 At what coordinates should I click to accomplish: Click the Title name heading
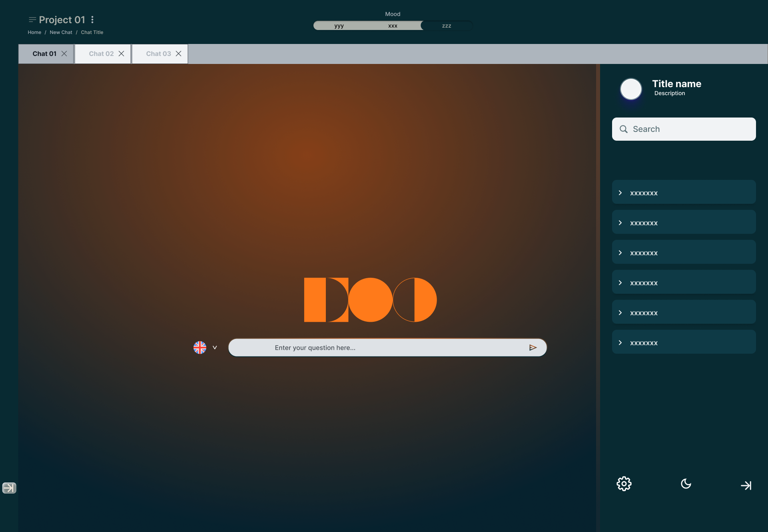677,84
